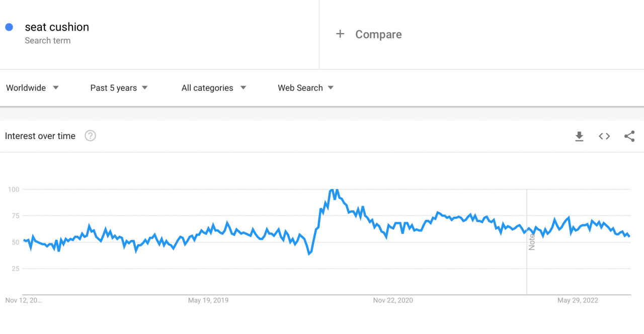Open the Web Search type dropdown

point(304,88)
